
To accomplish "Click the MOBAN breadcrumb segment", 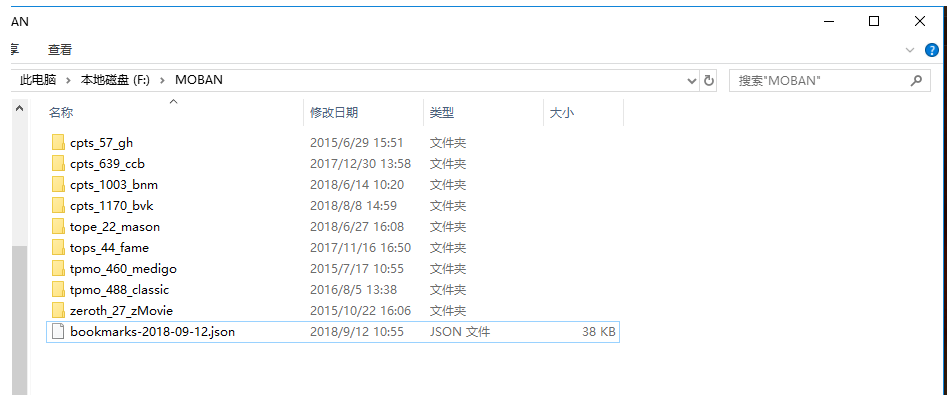I will point(199,80).
